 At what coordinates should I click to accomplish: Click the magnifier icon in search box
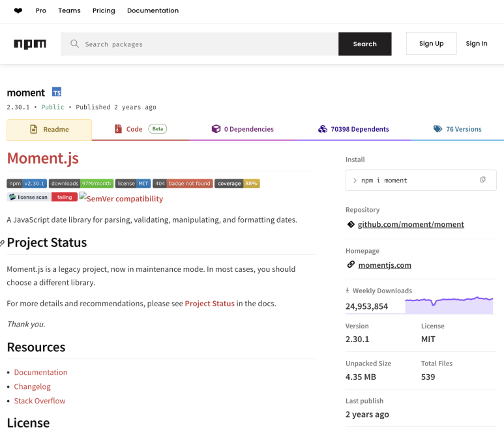74,44
